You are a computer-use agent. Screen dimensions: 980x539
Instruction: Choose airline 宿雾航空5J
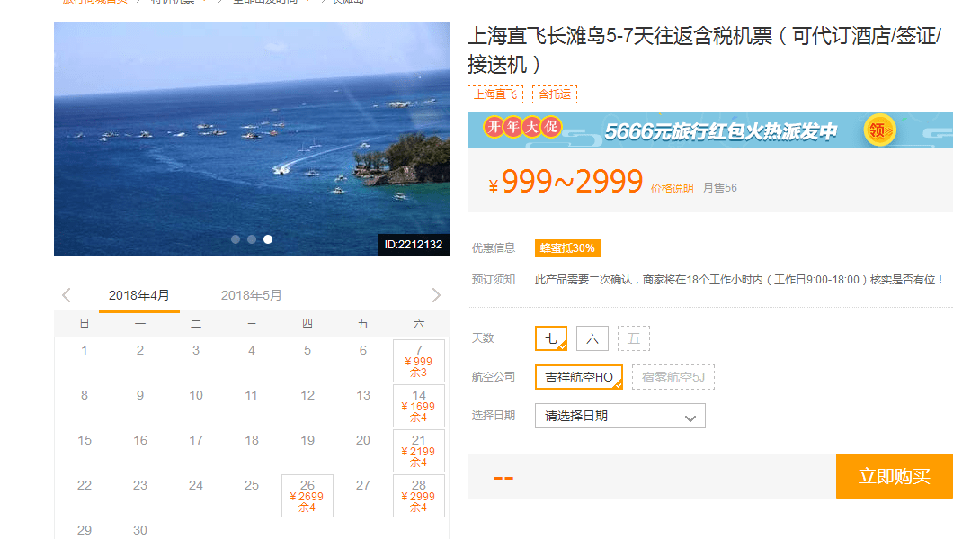673,377
